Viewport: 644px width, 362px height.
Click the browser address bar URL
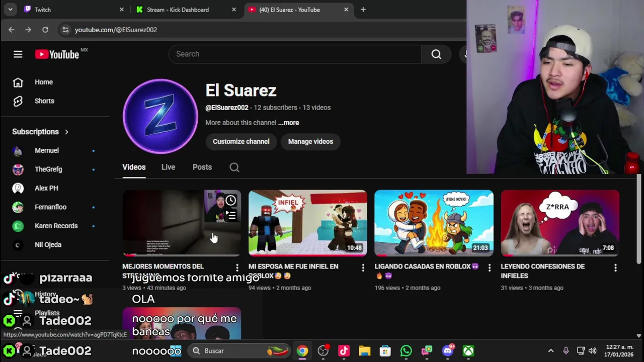[116, 30]
